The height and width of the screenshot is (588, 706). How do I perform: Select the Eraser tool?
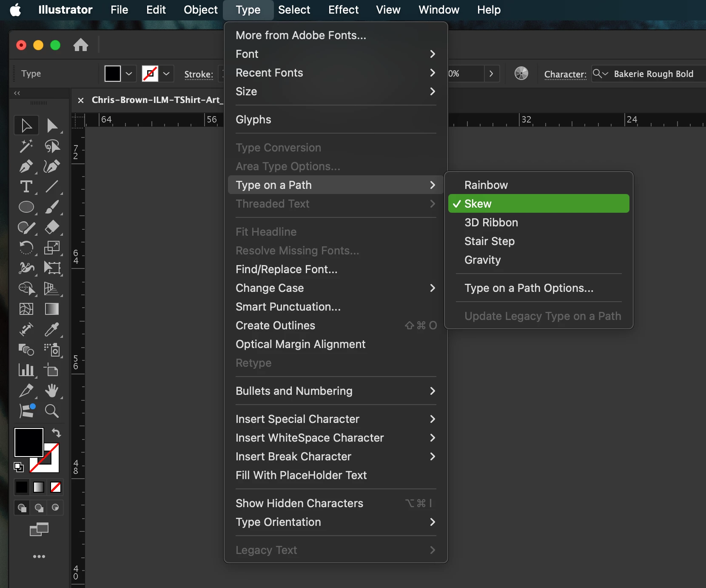coord(52,228)
